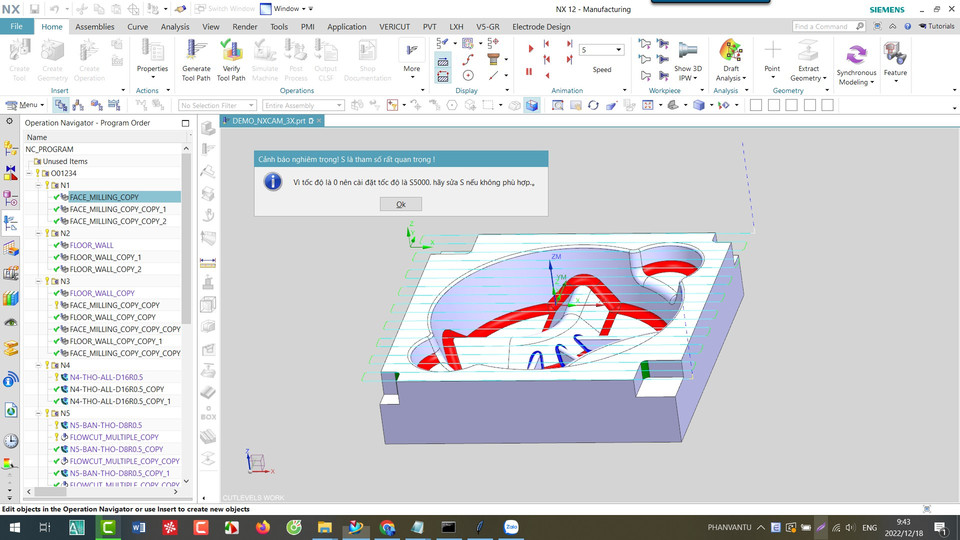Switch to the Render tab
The height and width of the screenshot is (540, 960).
pos(245,26)
